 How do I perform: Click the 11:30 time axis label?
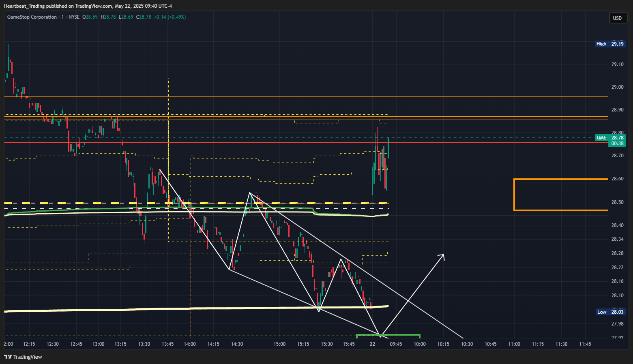click(x=561, y=344)
